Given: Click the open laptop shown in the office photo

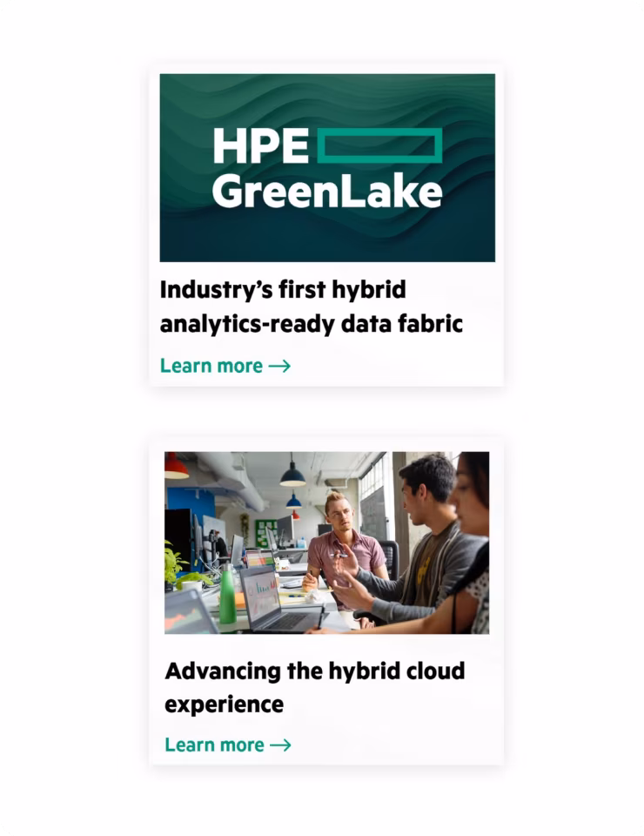Looking at the screenshot, I should click(x=279, y=600).
